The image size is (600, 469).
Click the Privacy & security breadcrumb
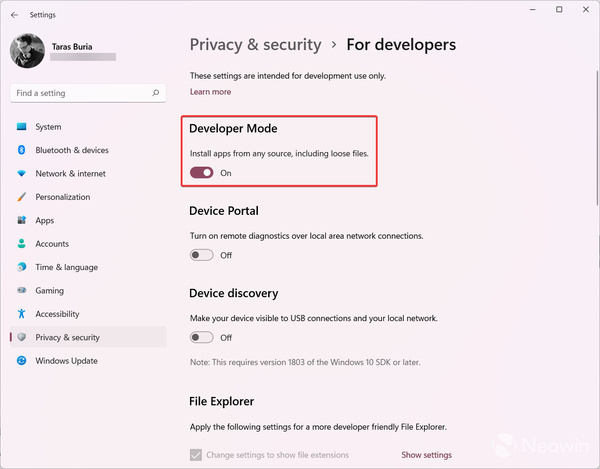click(255, 45)
